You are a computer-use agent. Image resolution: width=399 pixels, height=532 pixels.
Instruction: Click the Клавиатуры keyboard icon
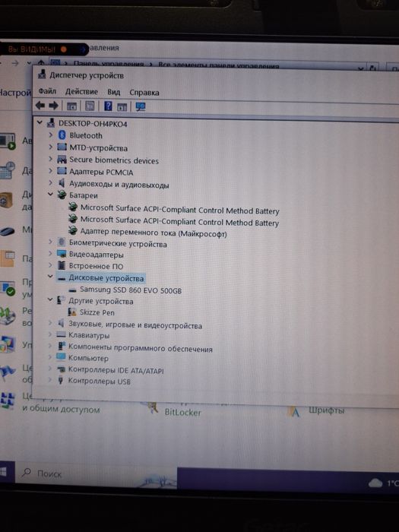click(x=61, y=335)
